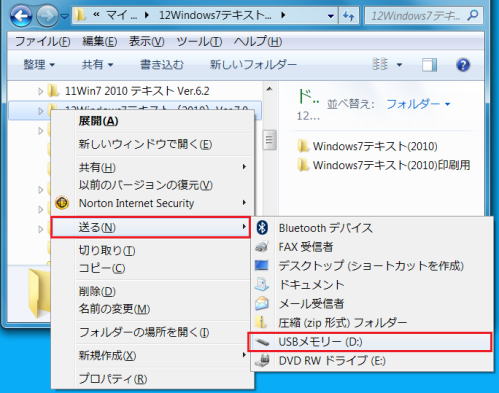Open the 新規作成(X) submenu
Viewport: 499px width, 393px height.
coord(152,356)
